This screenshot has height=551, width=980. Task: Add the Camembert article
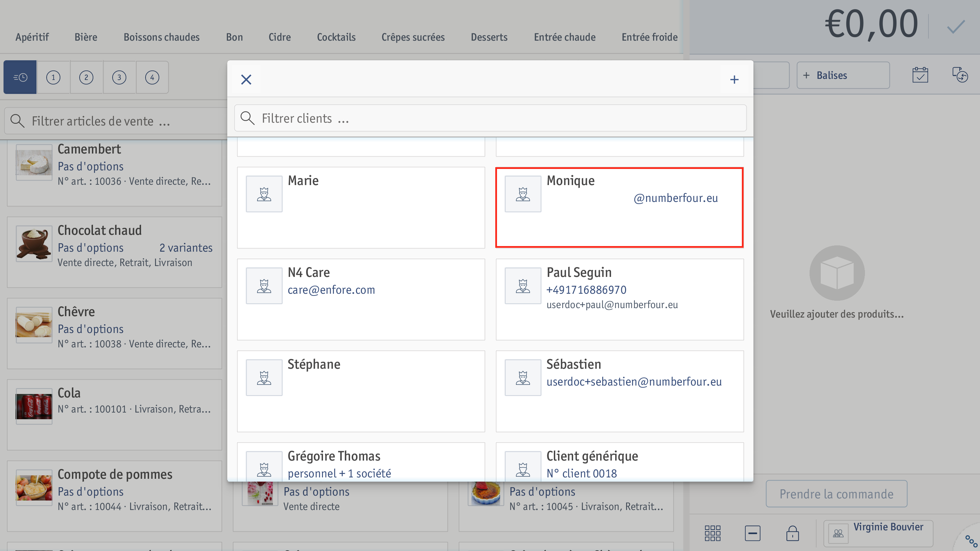[114, 173]
